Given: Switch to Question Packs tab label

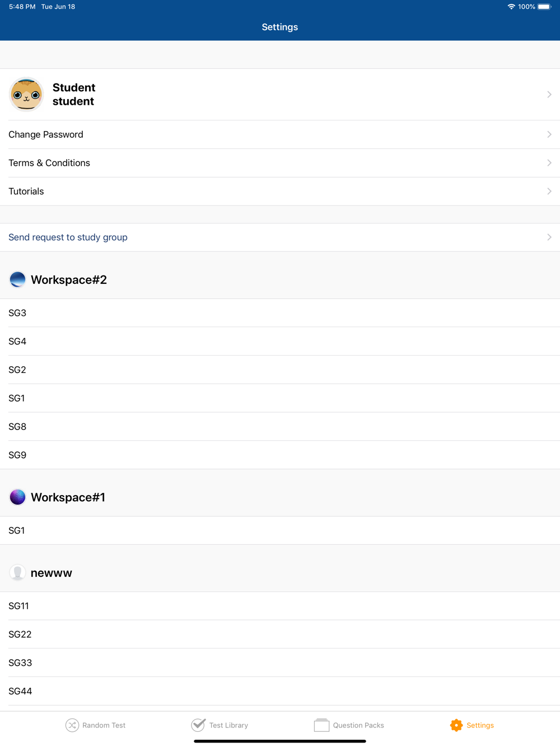Looking at the screenshot, I should click(358, 725).
